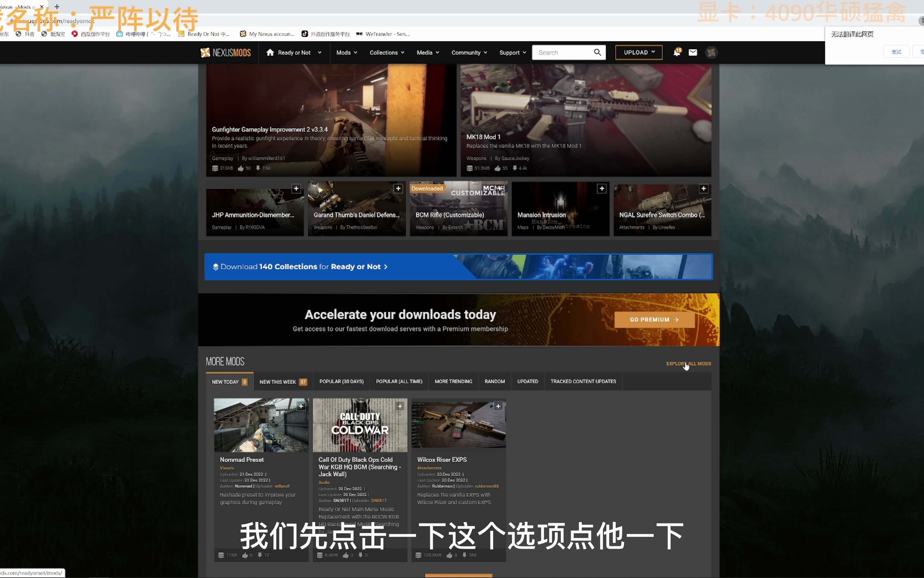Click plus icon on Mansion Intrusion card

tap(602, 188)
